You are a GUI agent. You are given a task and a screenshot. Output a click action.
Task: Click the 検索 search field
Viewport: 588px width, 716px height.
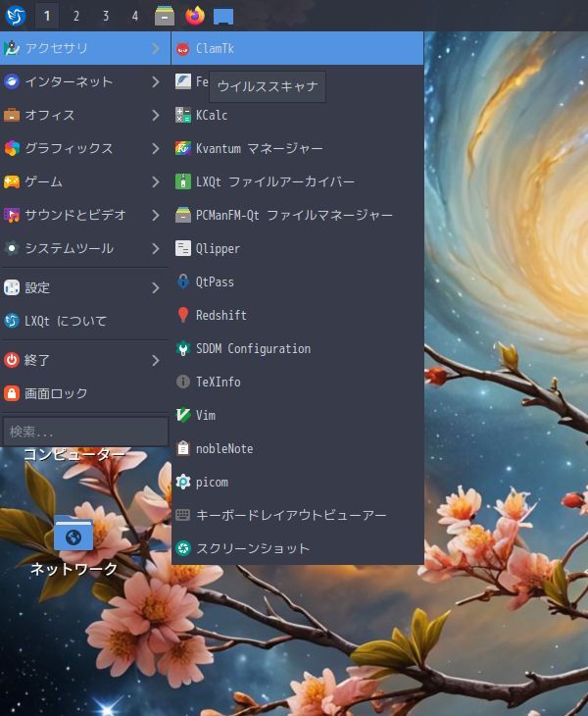click(85, 432)
